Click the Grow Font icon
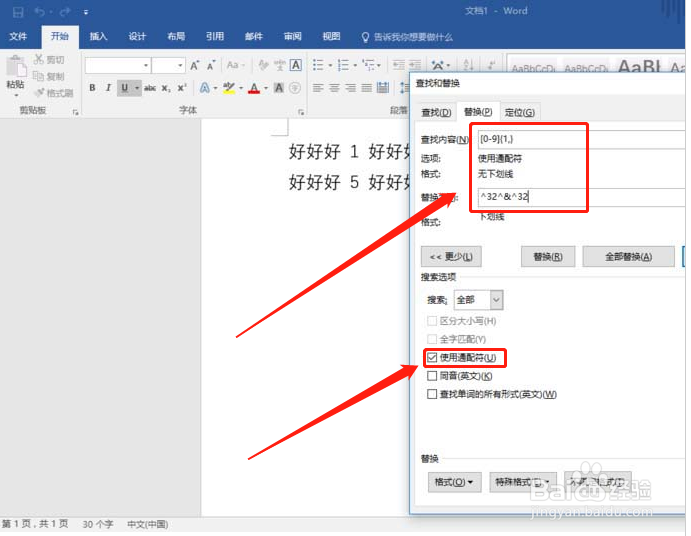The width and height of the screenshot is (691, 536). click(194, 66)
